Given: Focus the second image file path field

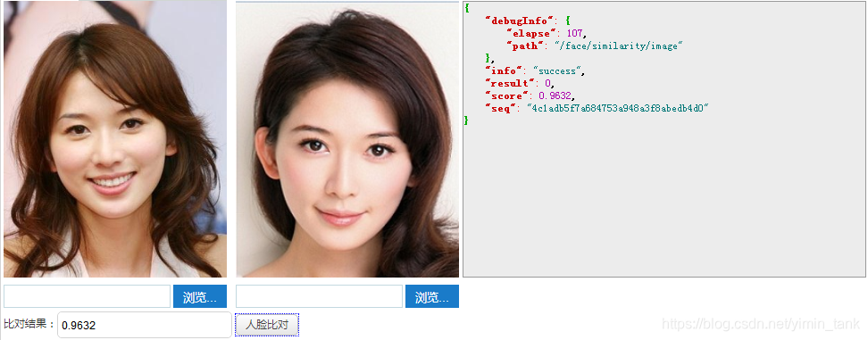Looking at the screenshot, I should pyautogui.click(x=319, y=296).
